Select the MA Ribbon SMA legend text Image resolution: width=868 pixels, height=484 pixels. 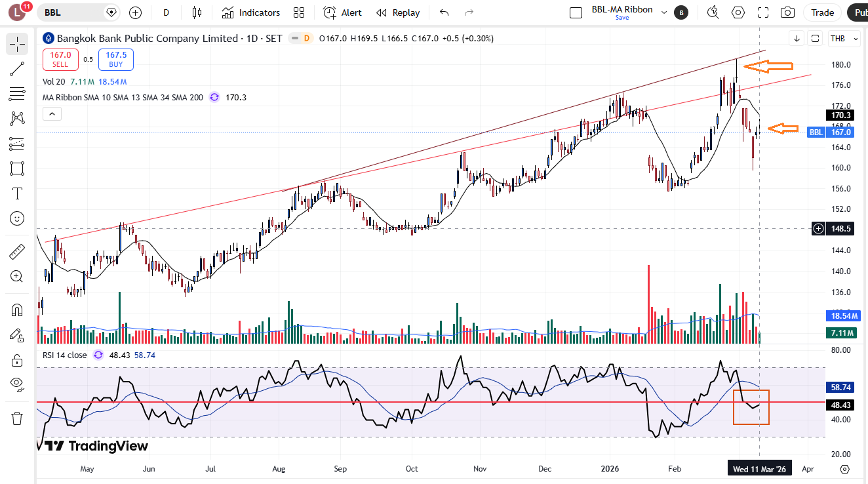[123, 98]
